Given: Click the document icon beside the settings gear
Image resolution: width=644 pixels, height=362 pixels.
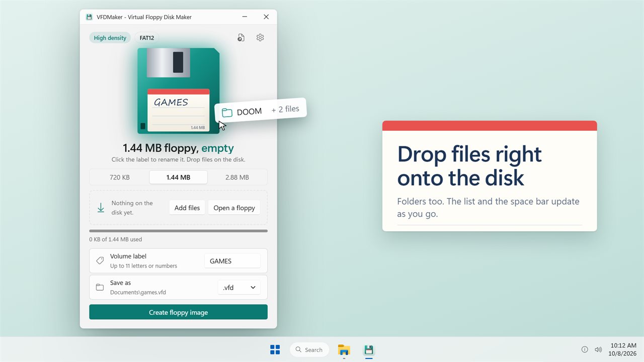Looking at the screenshot, I should (x=241, y=38).
